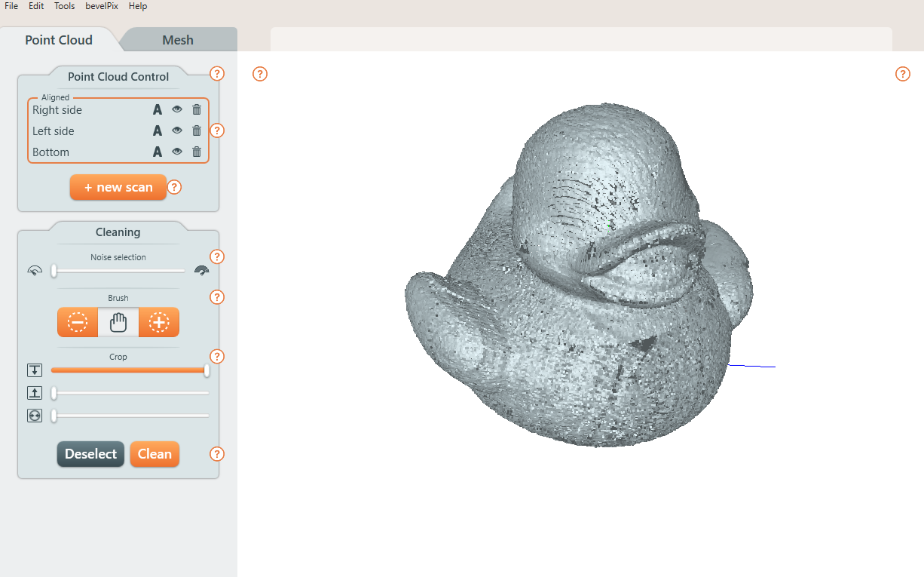Click the top crop slider handle
This screenshot has height=577, width=924.
pyautogui.click(x=207, y=370)
